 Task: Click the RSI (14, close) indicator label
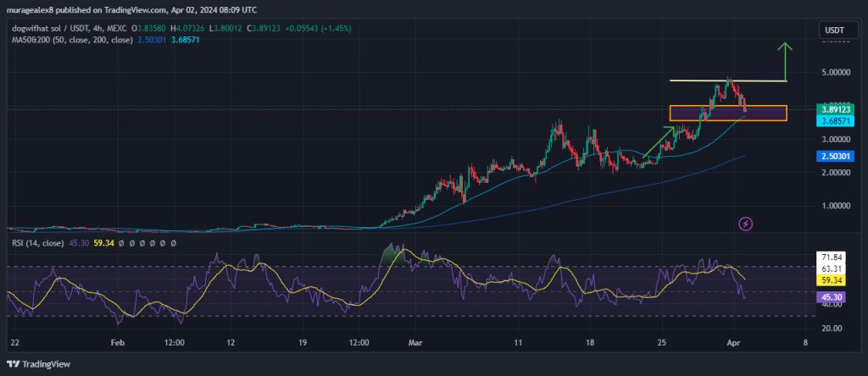[x=37, y=243]
